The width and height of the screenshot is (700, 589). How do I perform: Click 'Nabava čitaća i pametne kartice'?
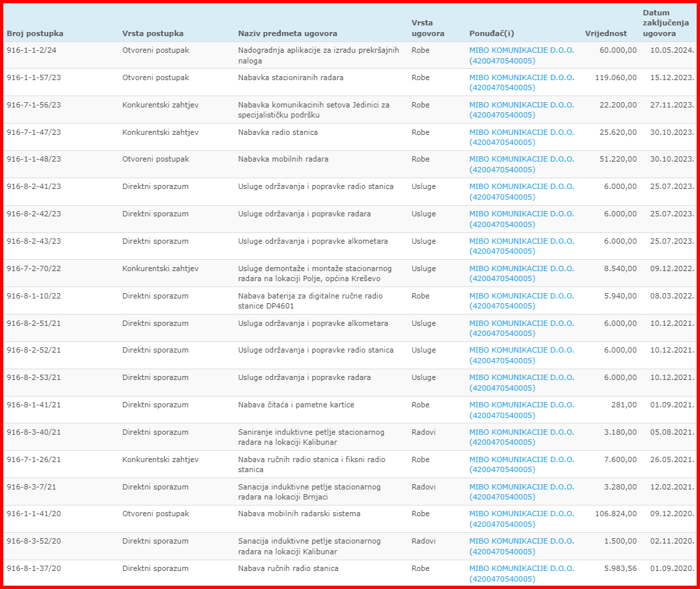pyautogui.click(x=296, y=405)
